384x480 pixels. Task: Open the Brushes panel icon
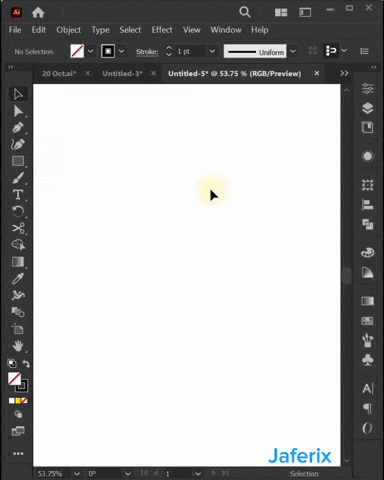[x=368, y=340]
